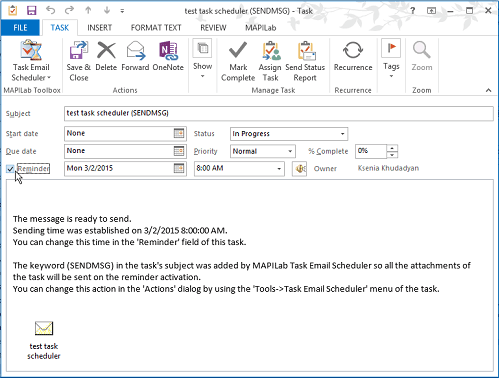Select the TASK tab
Image resolution: width=499 pixels, height=378 pixels.
click(60, 28)
